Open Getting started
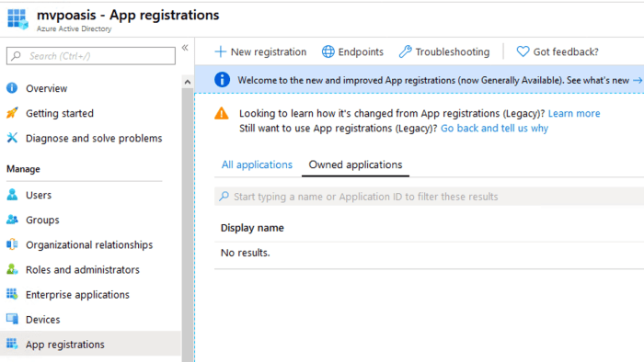The width and height of the screenshot is (644, 362). tap(60, 114)
